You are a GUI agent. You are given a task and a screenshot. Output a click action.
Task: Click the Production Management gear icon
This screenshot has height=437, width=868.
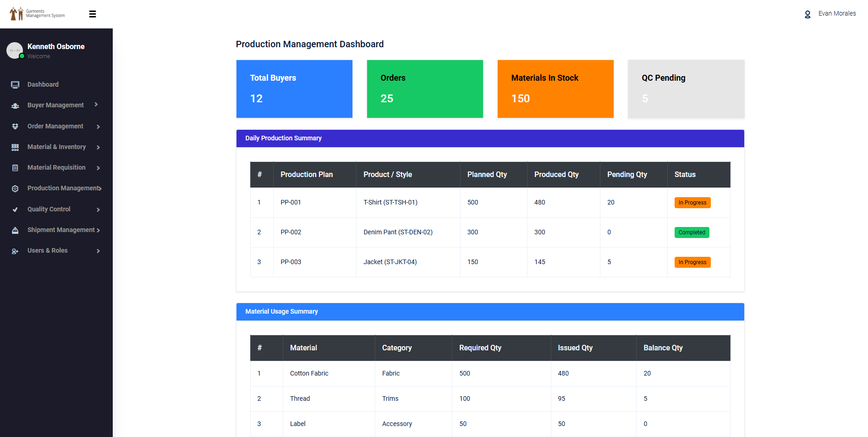pyautogui.click(x=15, y=188)
